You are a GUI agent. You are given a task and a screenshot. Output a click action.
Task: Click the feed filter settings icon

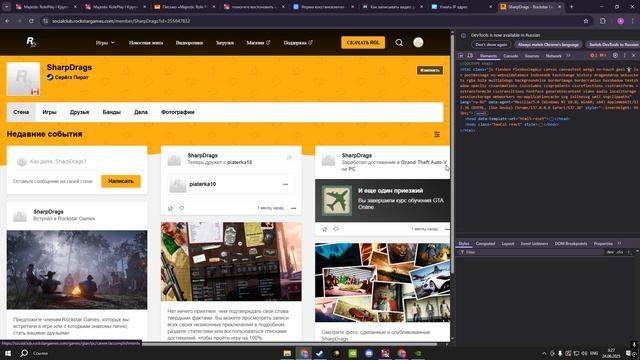[437, 134]
